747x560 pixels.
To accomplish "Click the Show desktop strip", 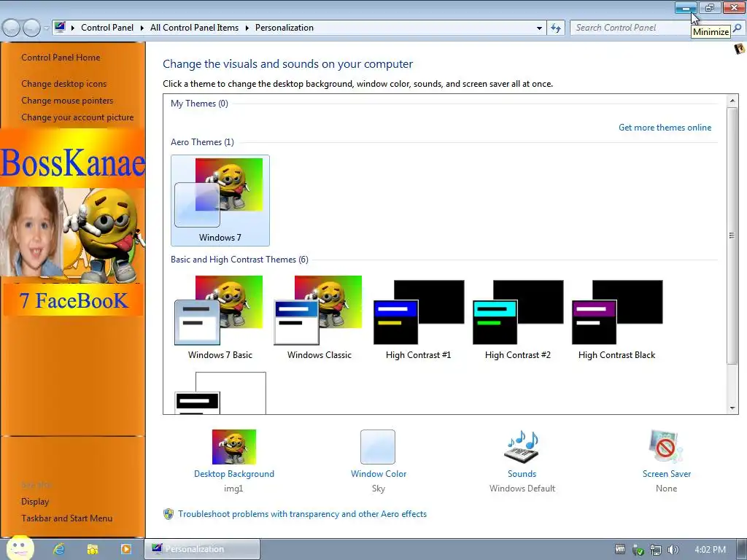I will click(742, 549).
